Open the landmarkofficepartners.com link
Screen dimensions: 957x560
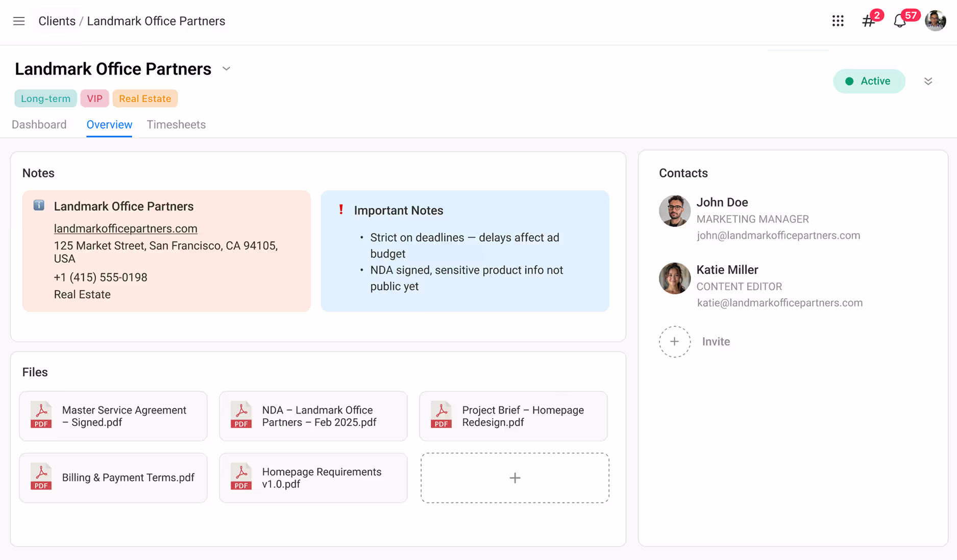pos(126,228)
